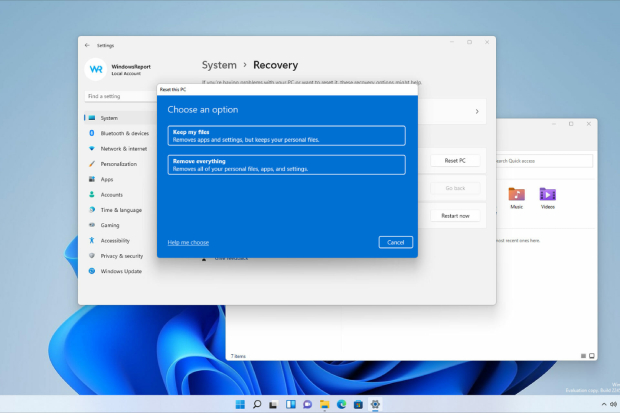Choose the Remove everything option
Viewport: 620px width, 413px height.
click(286, 165)
